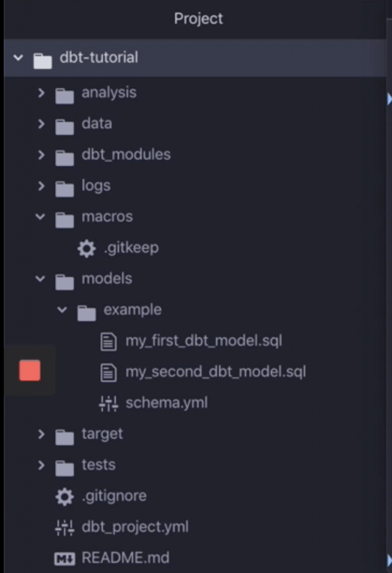Click the gear icon beside .gitkeep
The width and height of the screenshot is (392, 573).
click(86, 248)
